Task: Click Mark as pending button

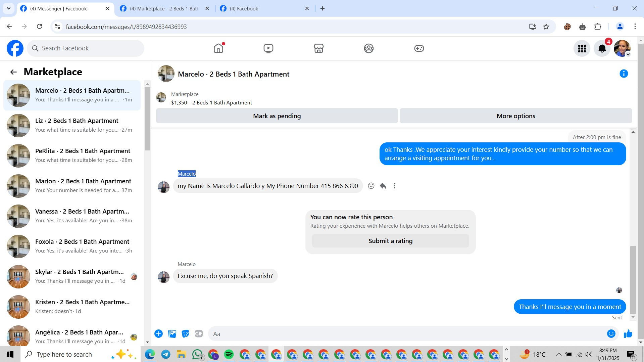Action: pyautogui.click(x=277, y=116)
